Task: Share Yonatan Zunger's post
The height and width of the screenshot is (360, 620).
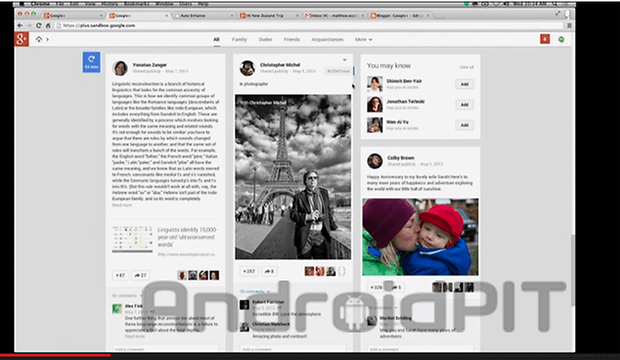Action: click(x=140, y=275)
